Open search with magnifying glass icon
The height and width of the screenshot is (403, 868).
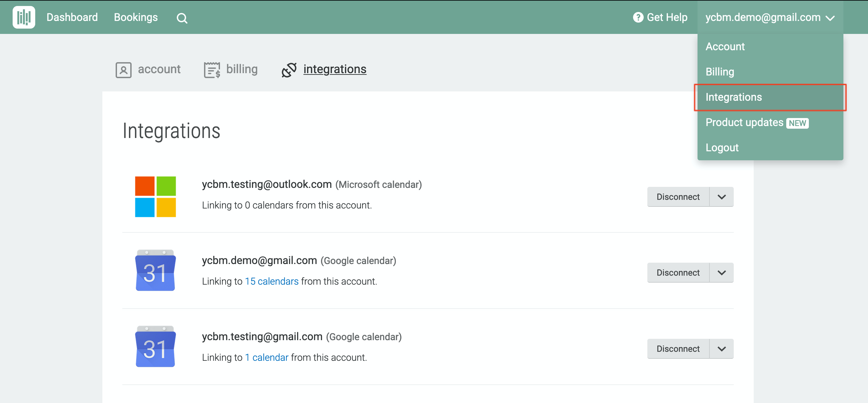pos(182,18)
